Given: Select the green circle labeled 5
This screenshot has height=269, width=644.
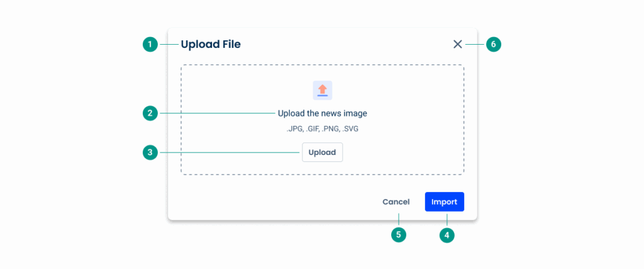Looking at the screenshot, I should click(x=397, y=235).
